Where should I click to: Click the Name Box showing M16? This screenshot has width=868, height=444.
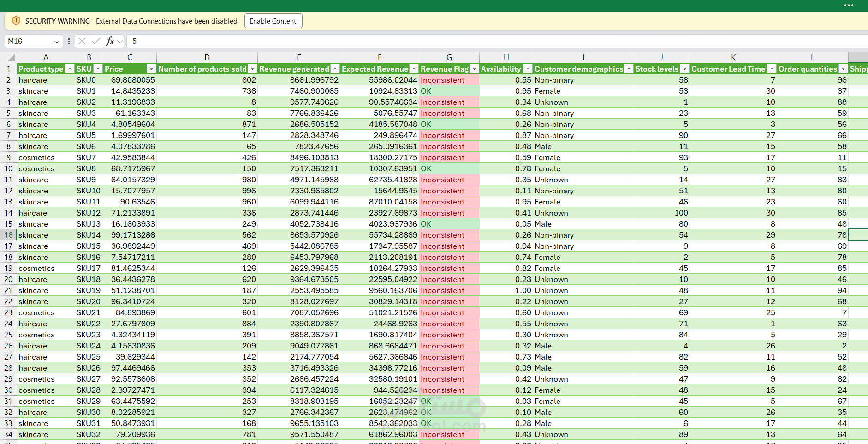click(x=29, y=41)
